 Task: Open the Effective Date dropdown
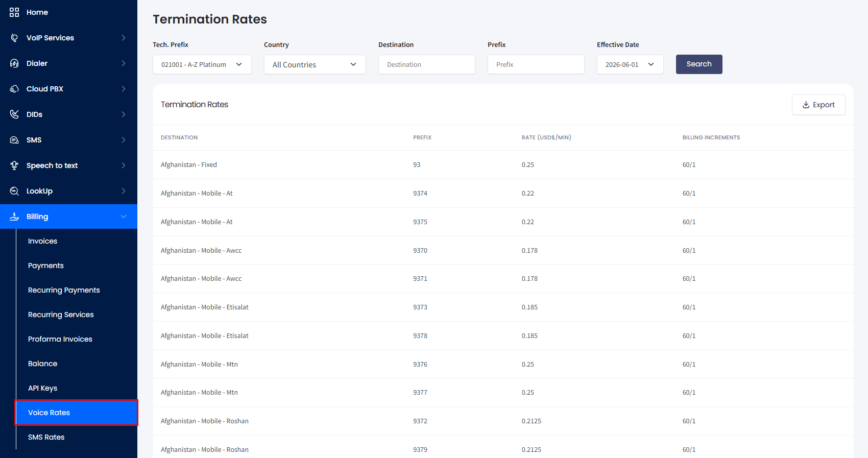coord(630,64)
